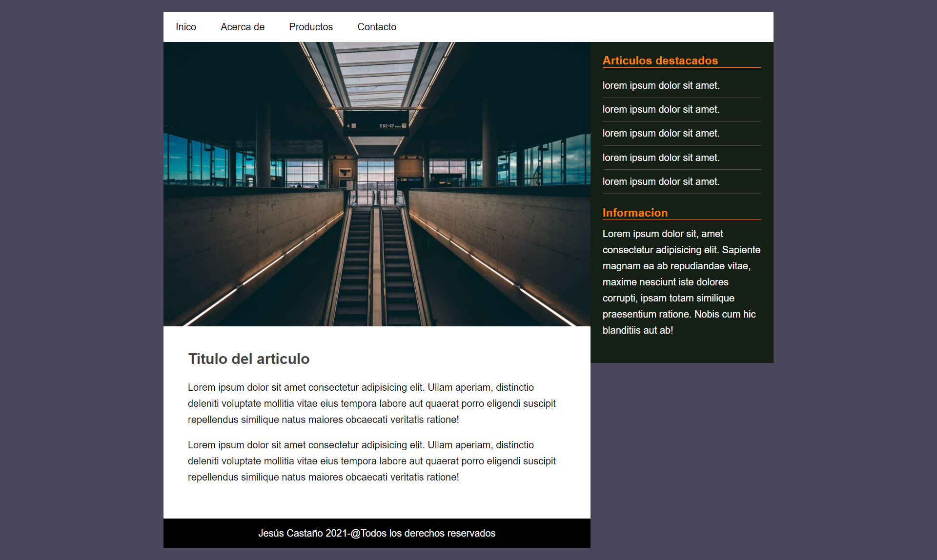This screenshot has width=937, height=560.
Task: Open the Inico navigation link
Action: point(186,27)
